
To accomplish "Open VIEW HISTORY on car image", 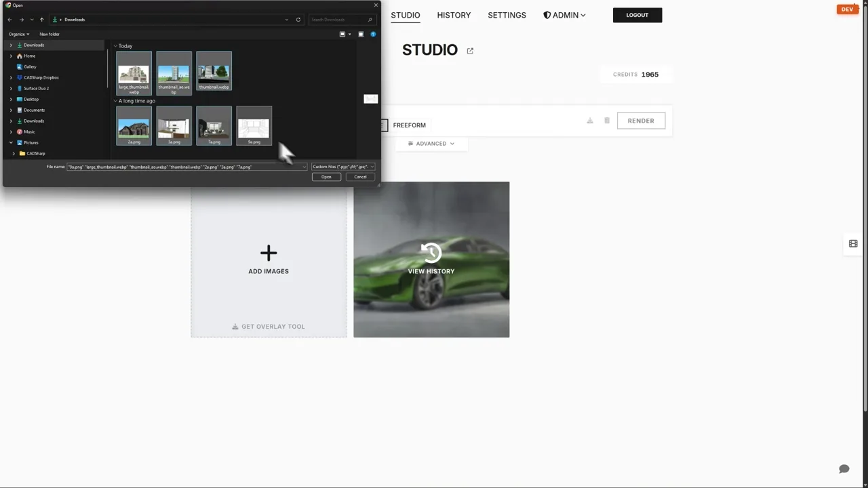I will [431, 260].
